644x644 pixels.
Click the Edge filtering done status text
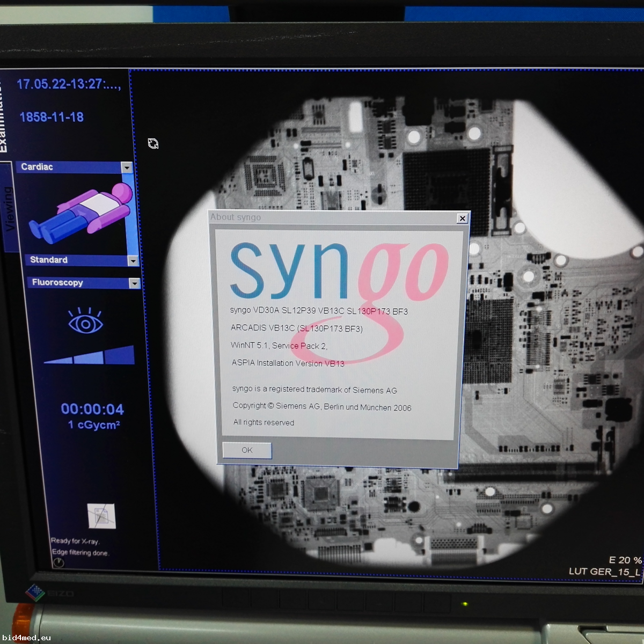coord(80,552)
